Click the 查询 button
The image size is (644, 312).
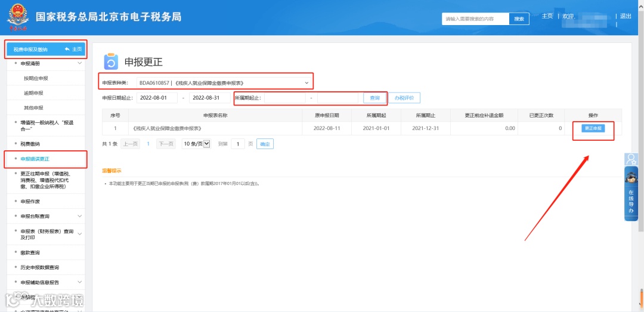374,98
